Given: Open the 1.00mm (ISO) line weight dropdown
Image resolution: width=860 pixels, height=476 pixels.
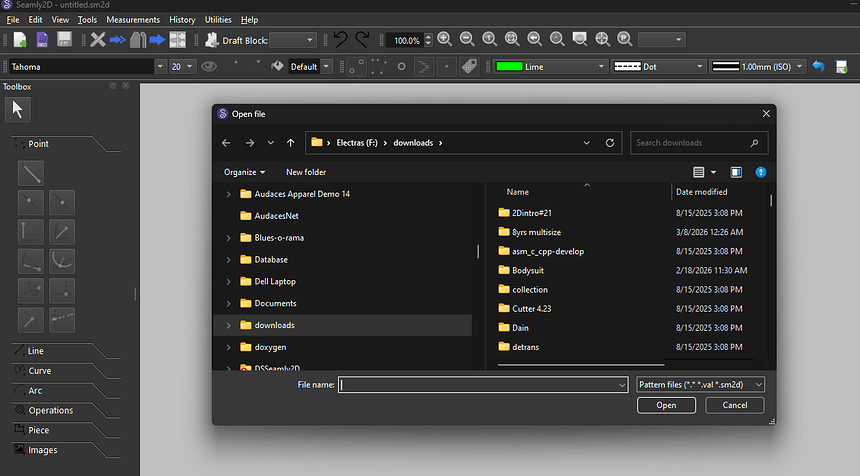Looking at the screenshot, I should pyautogui.click(x=758, y=66).
